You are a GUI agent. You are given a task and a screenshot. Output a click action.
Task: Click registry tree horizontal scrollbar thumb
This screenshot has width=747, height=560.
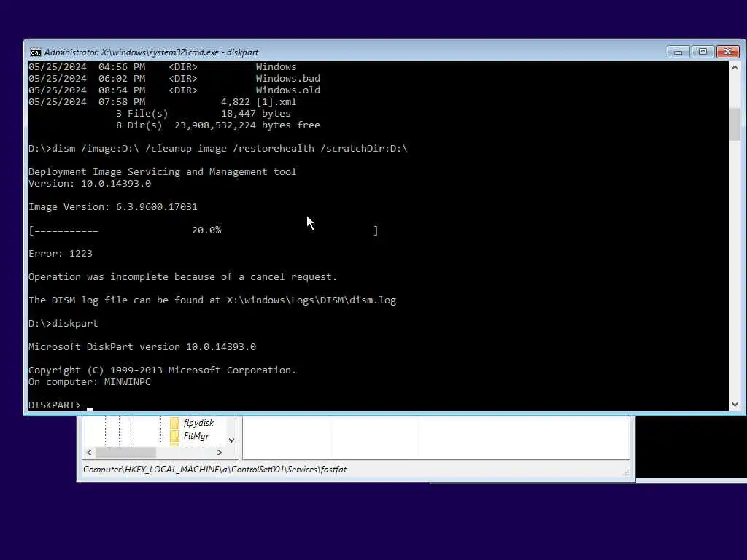[x=125, y=452]
